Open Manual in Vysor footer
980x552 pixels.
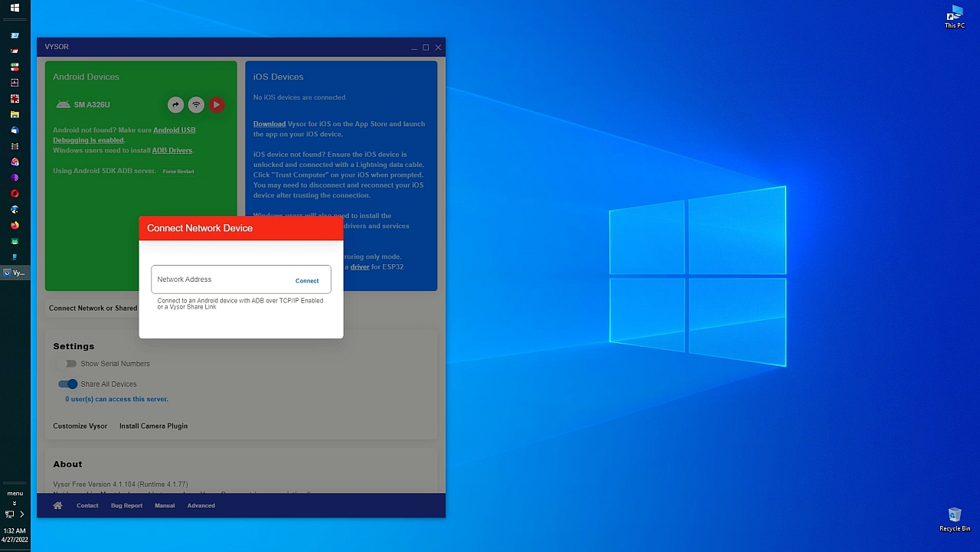pos(165,506)
